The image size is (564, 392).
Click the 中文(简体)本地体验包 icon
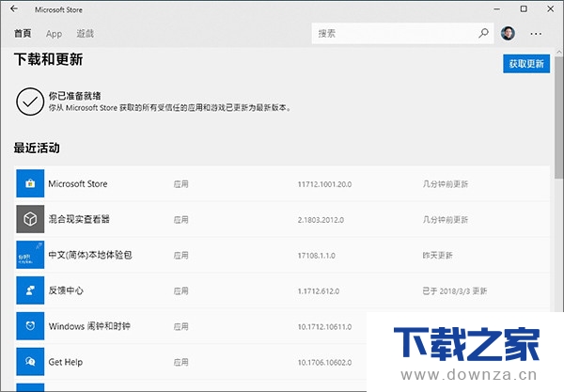click(x=31, y=255)
